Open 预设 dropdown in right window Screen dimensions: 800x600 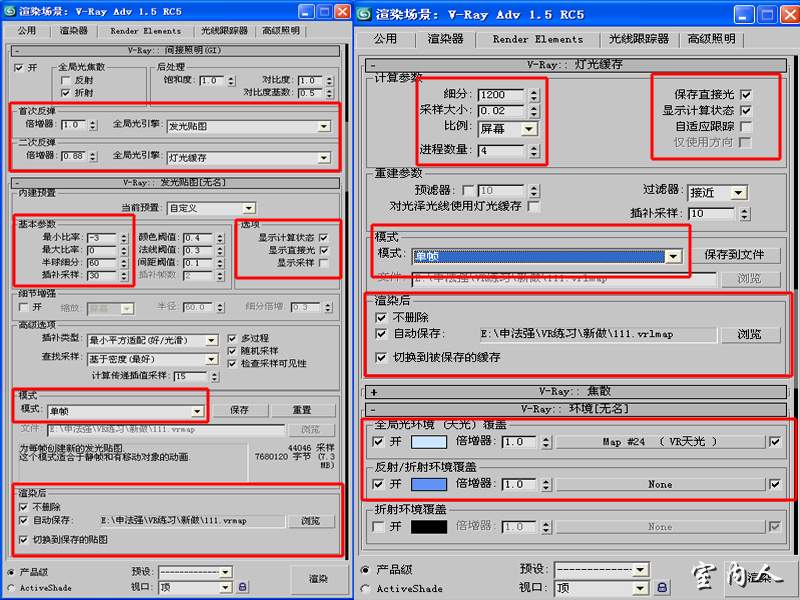602,569
